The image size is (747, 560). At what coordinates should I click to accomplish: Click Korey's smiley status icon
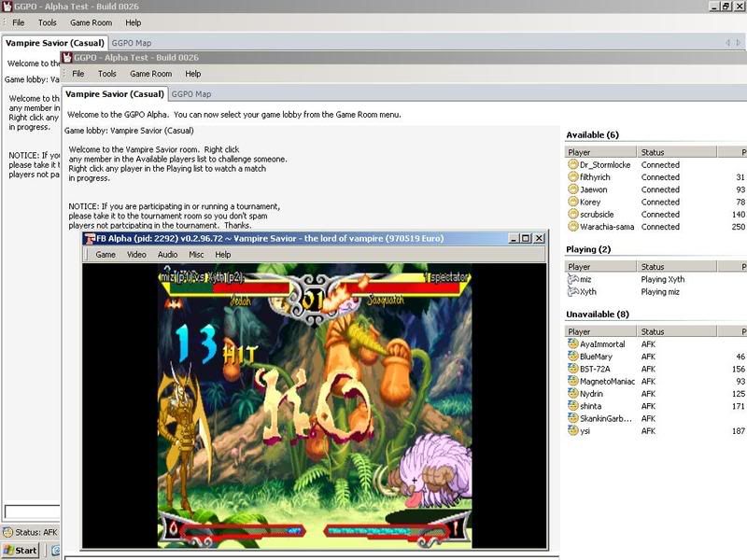pos(572,202)
